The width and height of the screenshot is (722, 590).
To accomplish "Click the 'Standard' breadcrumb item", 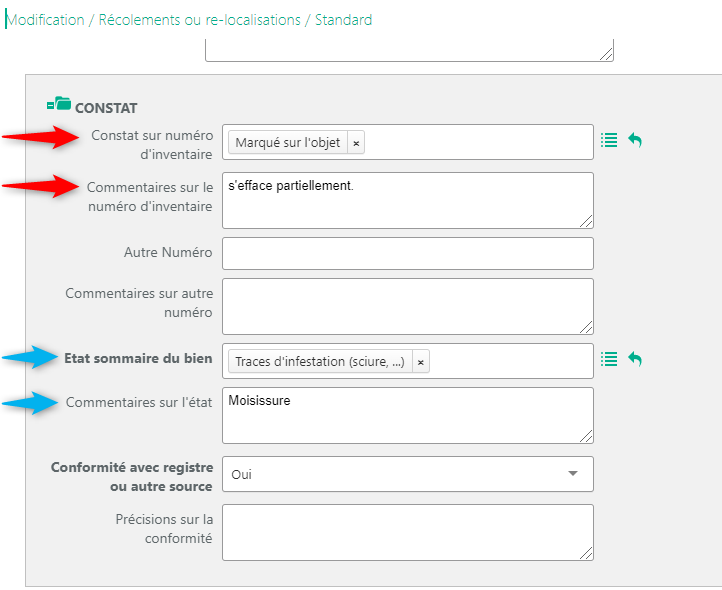I will click(343, 20).
